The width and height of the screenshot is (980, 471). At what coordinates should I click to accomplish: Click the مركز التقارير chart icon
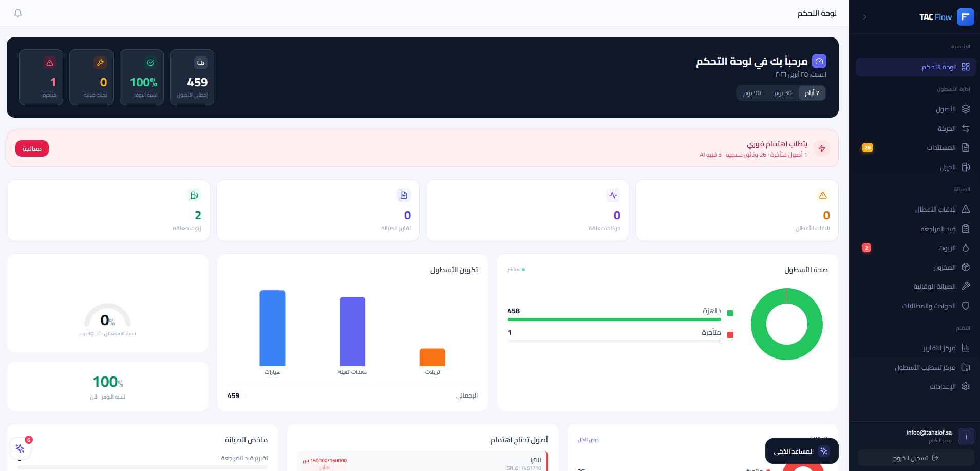pos(966,348)
